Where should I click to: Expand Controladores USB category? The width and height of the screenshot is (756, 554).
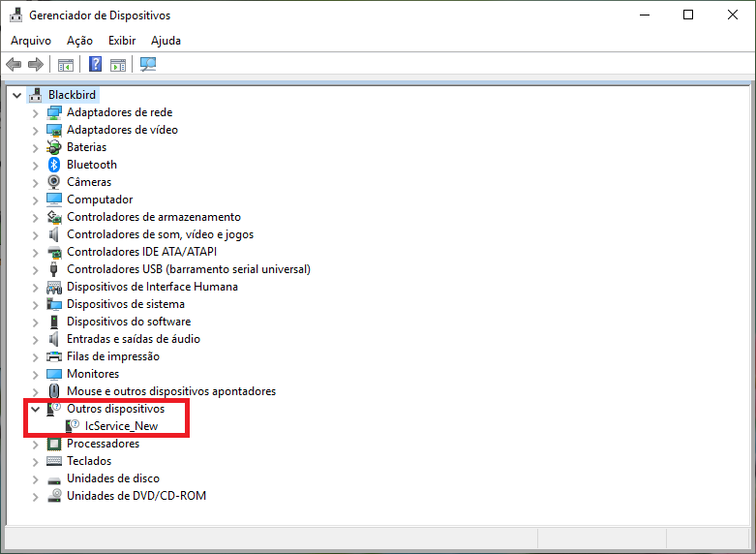[35, 270]
